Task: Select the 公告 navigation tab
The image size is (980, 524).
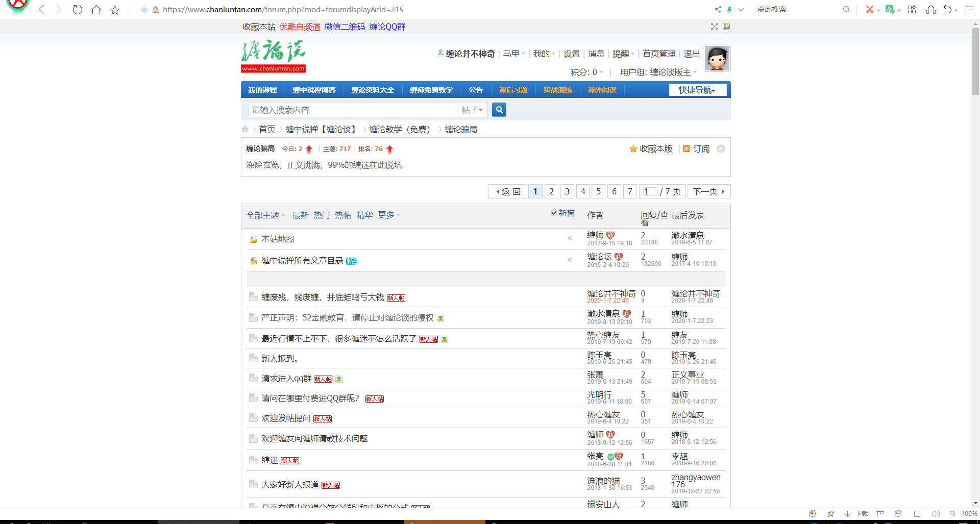Action: 476,90
